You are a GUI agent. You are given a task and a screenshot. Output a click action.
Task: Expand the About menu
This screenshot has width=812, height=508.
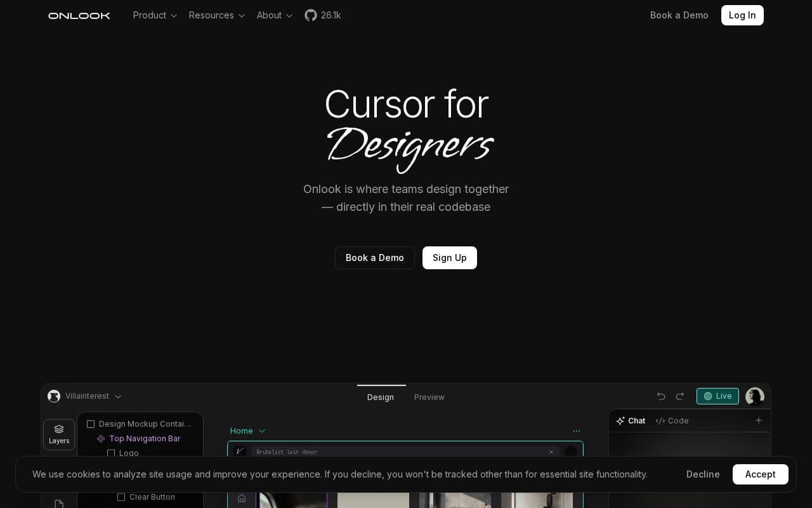275,15
